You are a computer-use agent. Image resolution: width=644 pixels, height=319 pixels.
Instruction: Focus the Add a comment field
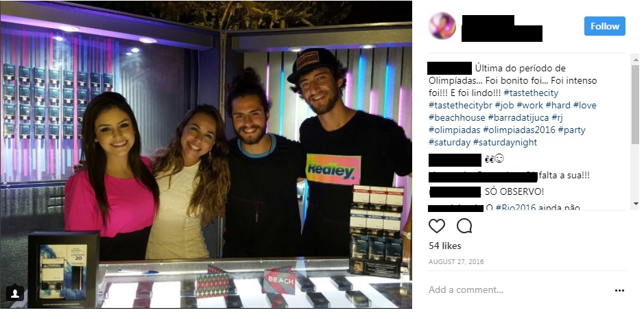(x=518, y=290)
